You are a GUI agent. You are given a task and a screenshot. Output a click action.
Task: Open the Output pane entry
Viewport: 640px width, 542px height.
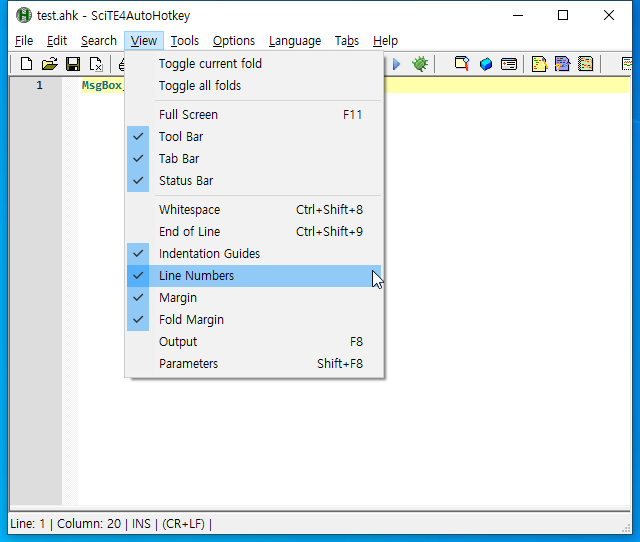point(254,342)
